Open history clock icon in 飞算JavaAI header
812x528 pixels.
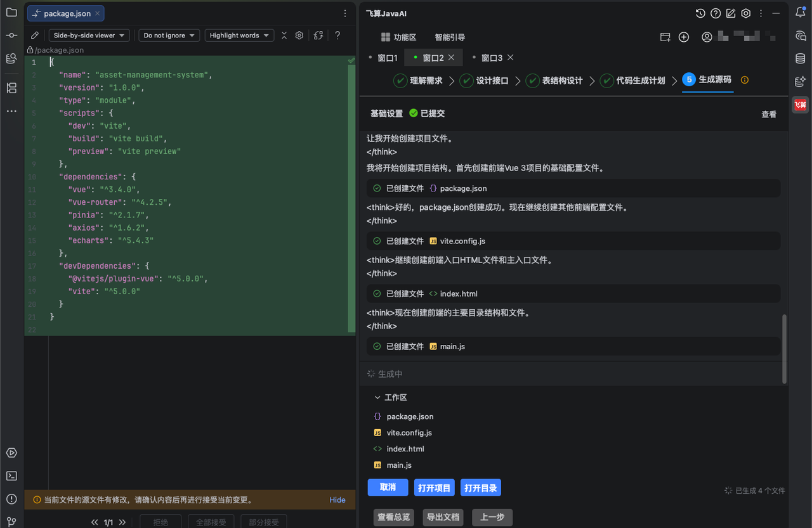pyautogui.click(x=700, y=13)
